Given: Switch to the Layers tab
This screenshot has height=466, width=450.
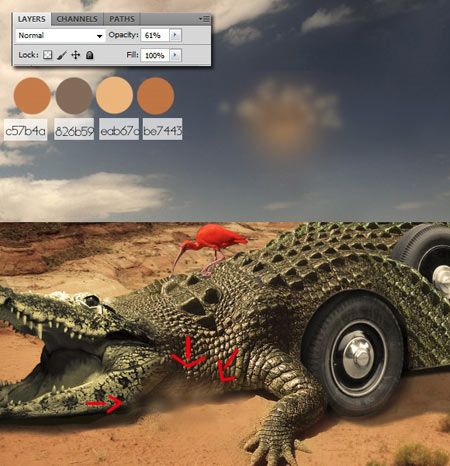Looking at the screenshot, I should pyautogui.click(x=32, y=19).
